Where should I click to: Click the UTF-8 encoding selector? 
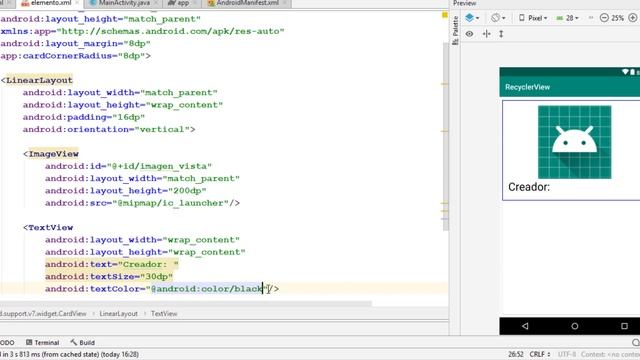(x=567, y=354)
